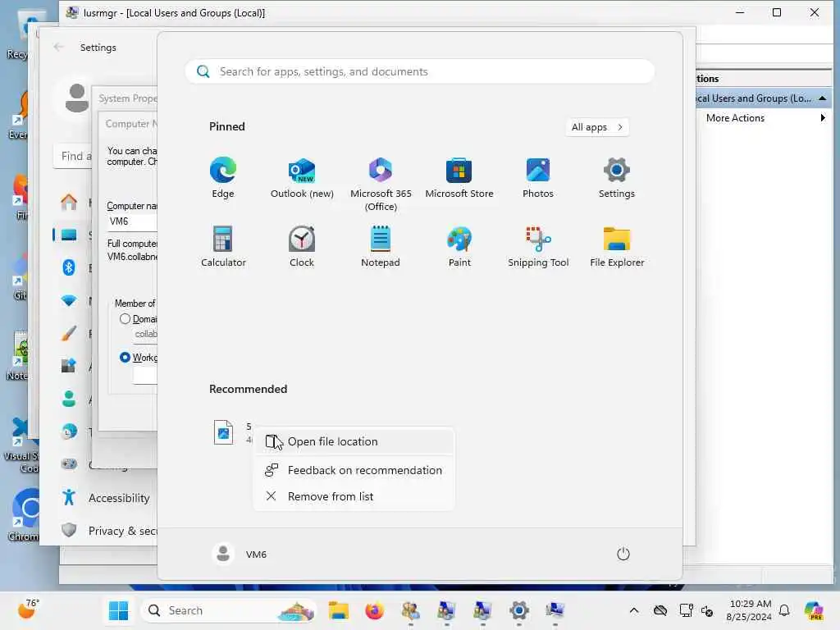Screen dimensions: 840x630
Task: Open the weather widget showing 76°
Action: (28, 610)
